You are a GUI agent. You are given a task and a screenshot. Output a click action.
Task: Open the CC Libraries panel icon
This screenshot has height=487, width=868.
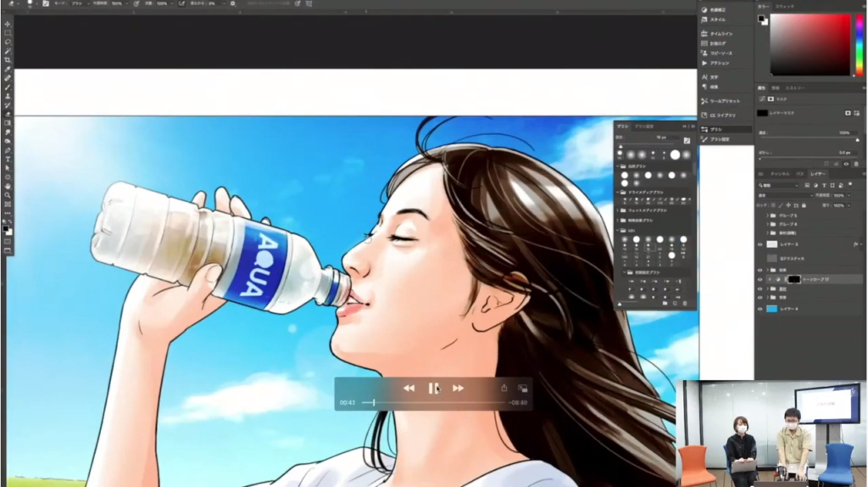(704, 115)
